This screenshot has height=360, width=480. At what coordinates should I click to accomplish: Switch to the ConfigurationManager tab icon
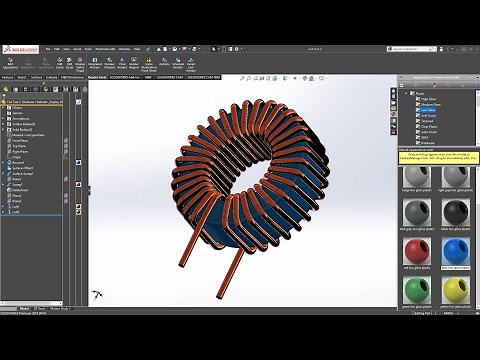click(25, 89)
